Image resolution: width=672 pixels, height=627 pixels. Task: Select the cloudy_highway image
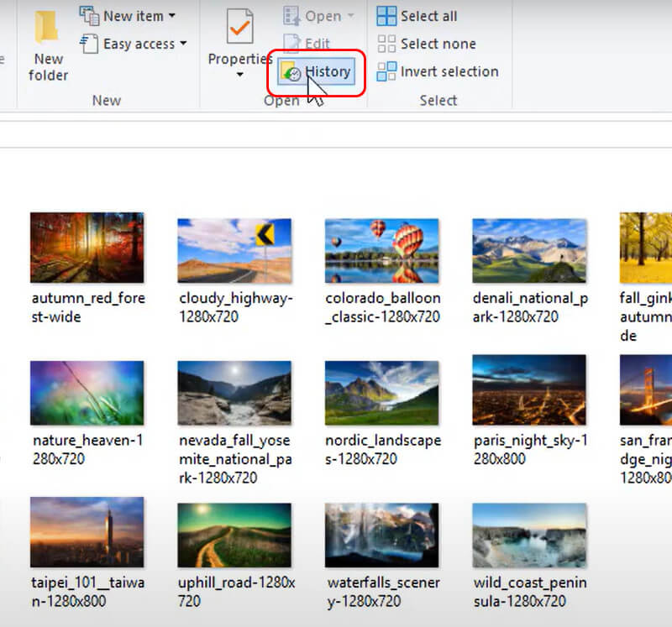tap(234, 250)
